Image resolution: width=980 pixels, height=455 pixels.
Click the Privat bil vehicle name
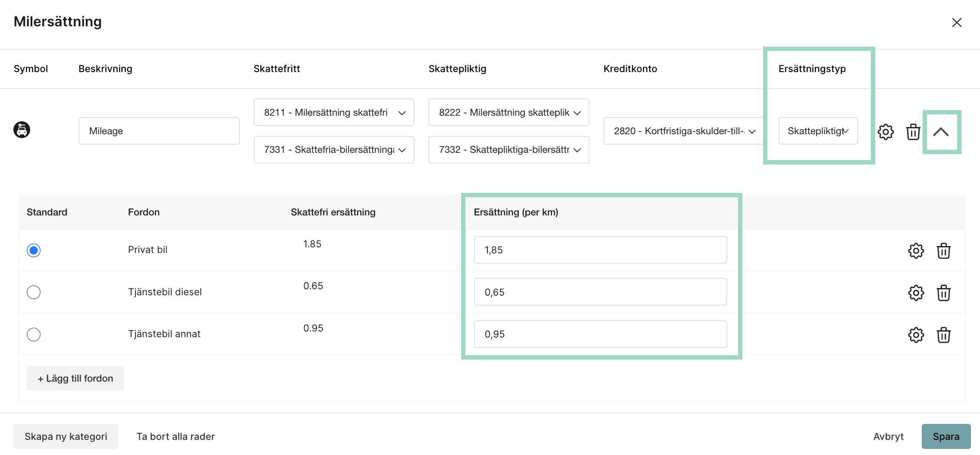(148, 250)
